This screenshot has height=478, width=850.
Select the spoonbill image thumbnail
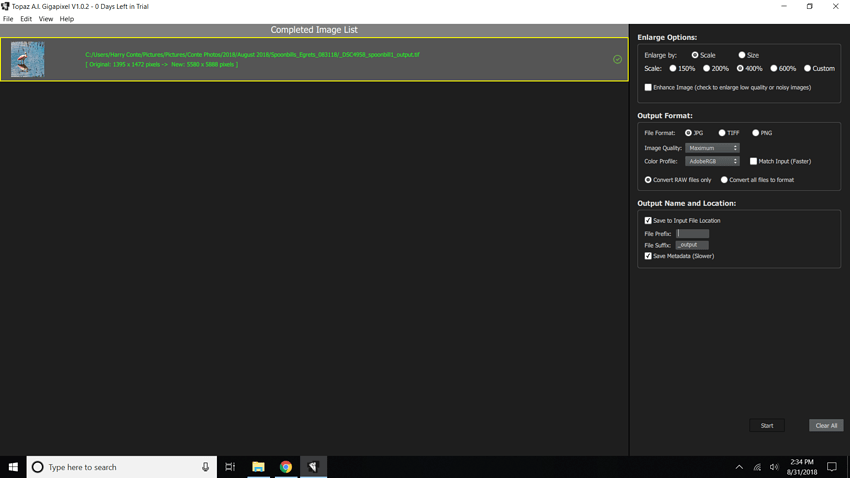pos(27,60)
